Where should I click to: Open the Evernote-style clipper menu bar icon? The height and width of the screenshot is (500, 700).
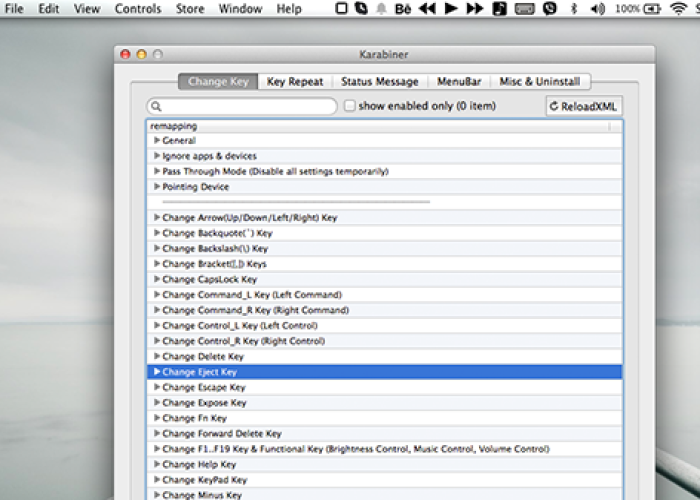point(361,8)
